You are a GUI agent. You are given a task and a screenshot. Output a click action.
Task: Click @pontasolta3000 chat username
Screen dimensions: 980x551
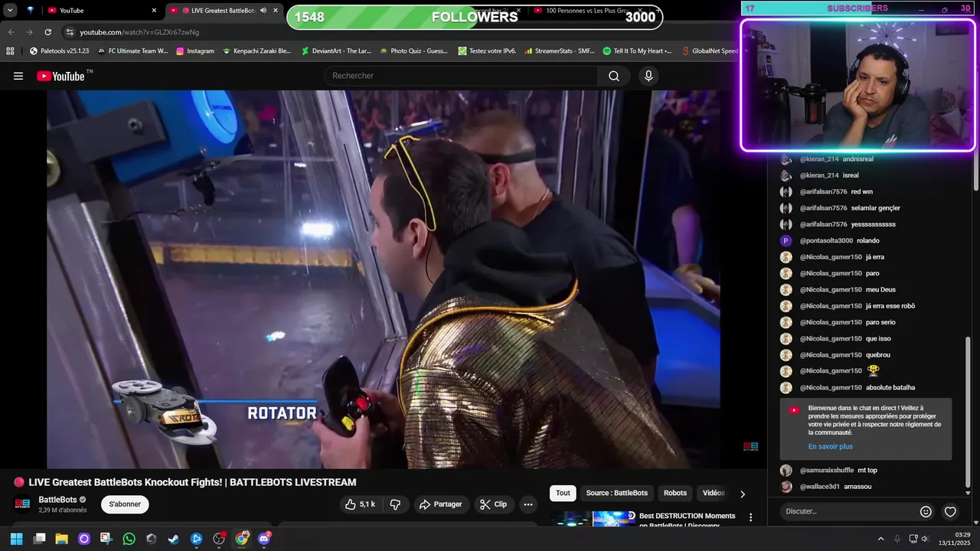point(826,241)
